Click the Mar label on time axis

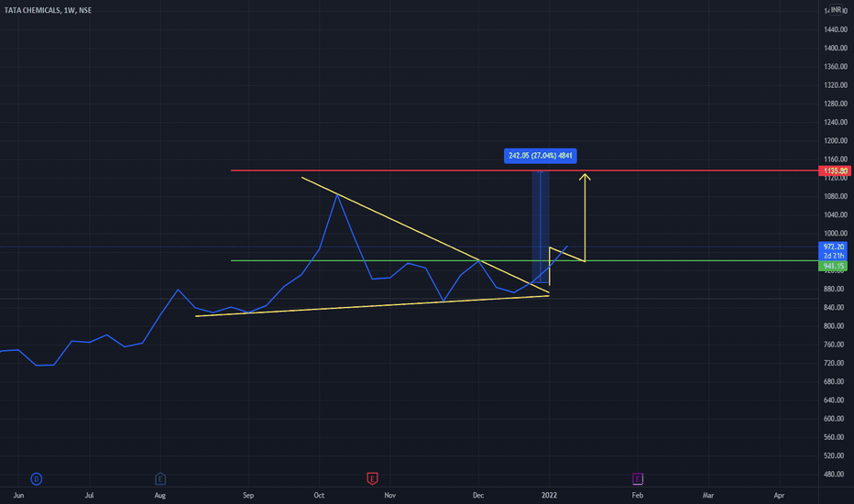pos(708,495)
